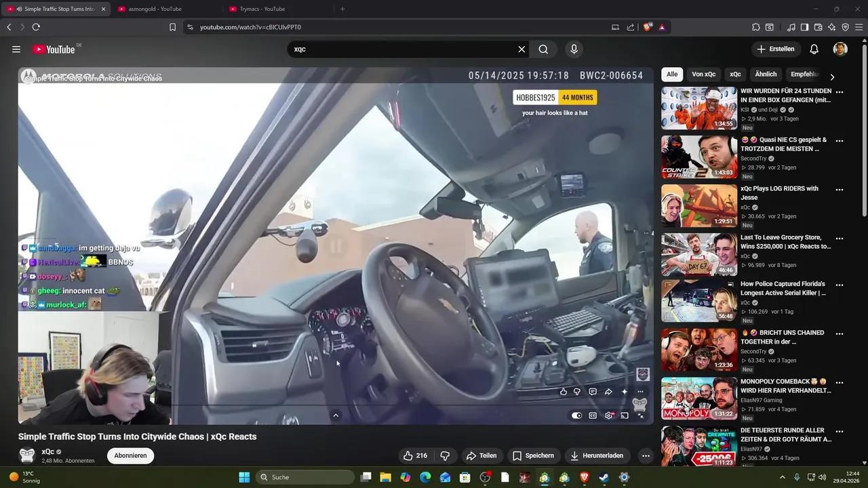Open options for Quasi NIE CS gespielt video

pos(840,141)
